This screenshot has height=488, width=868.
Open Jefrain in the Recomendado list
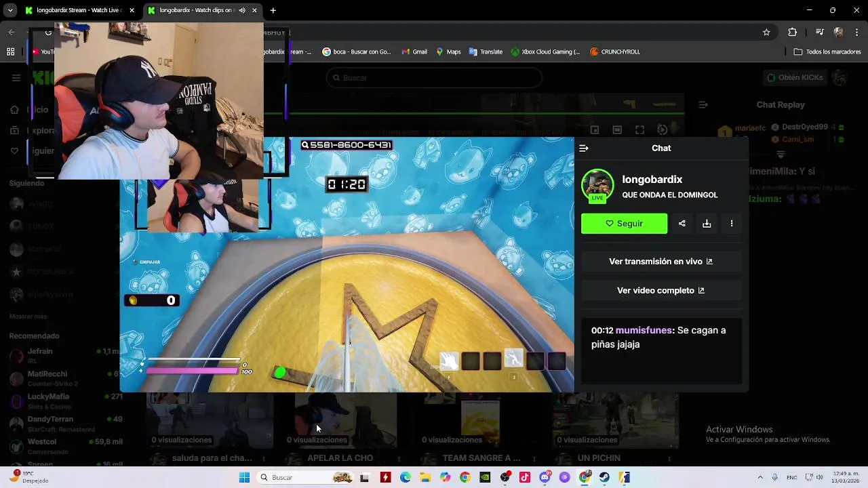point(64,355)
